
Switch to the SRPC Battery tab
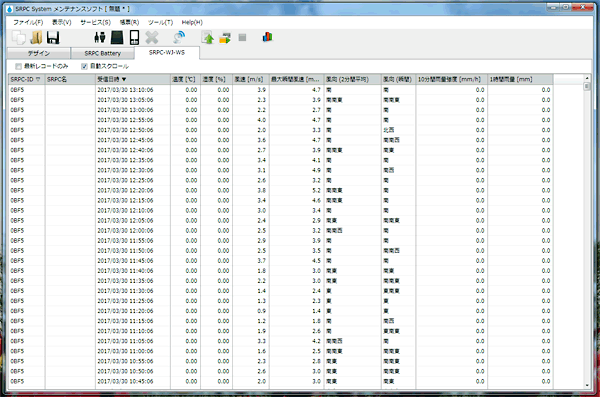103,53
